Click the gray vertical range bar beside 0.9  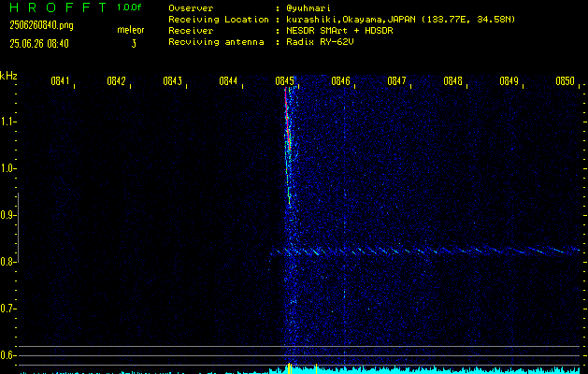coord(18,227)
